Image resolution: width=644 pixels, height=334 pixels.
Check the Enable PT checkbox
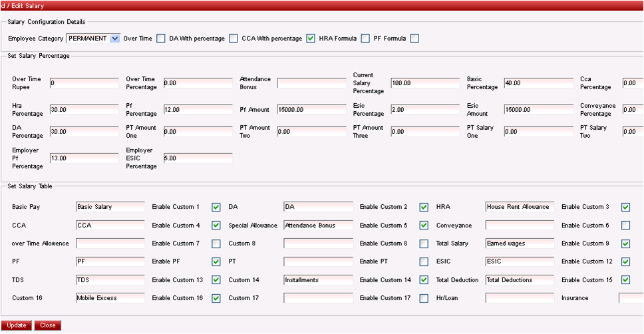coord(424,262)
